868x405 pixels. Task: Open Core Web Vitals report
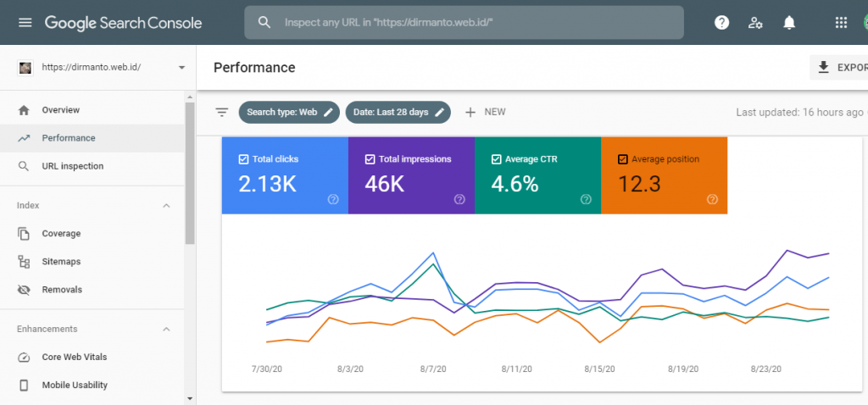point(92,357)
